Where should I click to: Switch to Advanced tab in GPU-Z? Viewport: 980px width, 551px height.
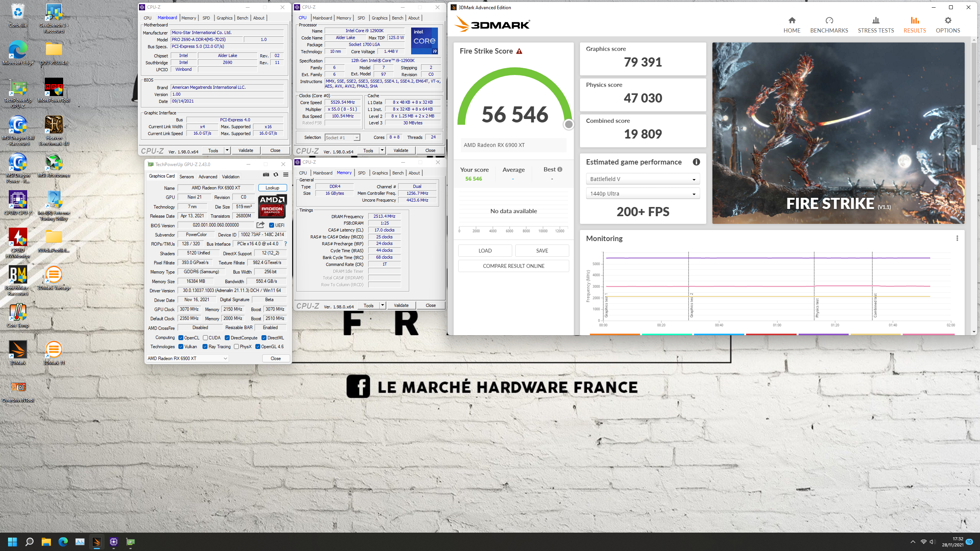[x=208, y=177]
